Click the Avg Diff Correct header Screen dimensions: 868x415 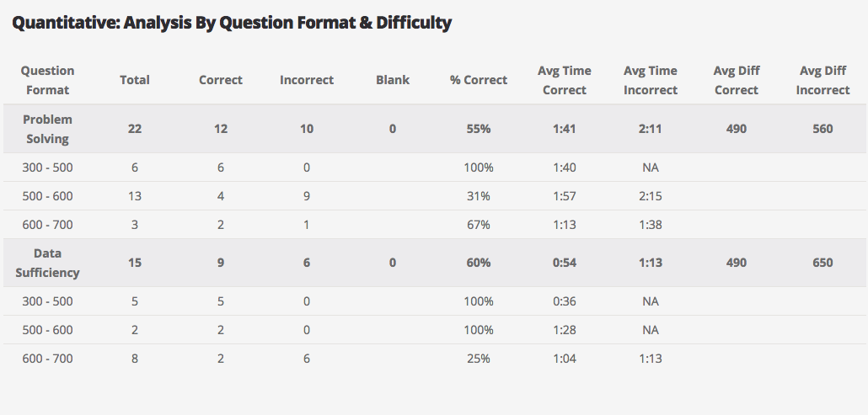737,80
